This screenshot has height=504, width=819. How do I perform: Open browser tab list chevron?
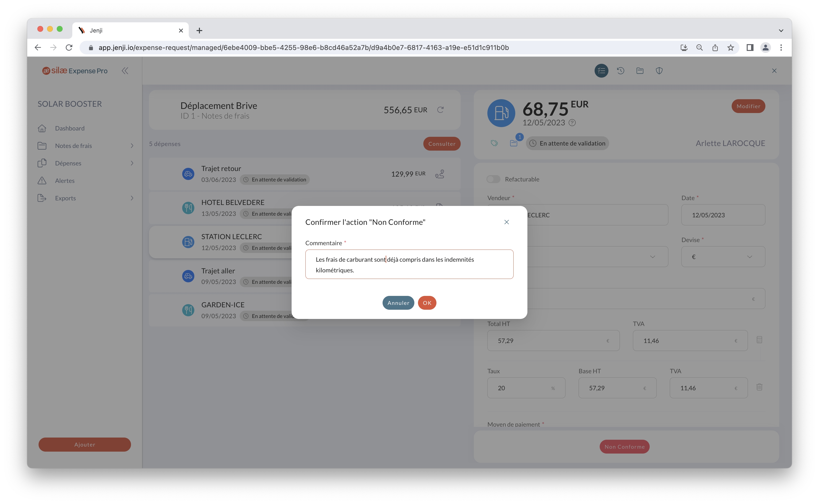click(781, 31)
